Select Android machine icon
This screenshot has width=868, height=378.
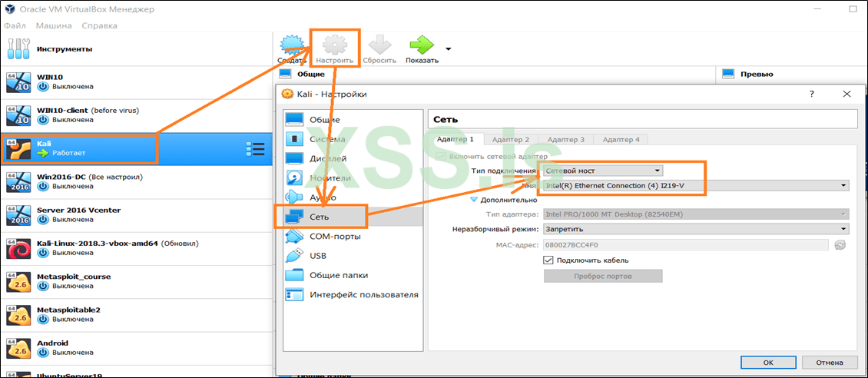pos(18,348)
